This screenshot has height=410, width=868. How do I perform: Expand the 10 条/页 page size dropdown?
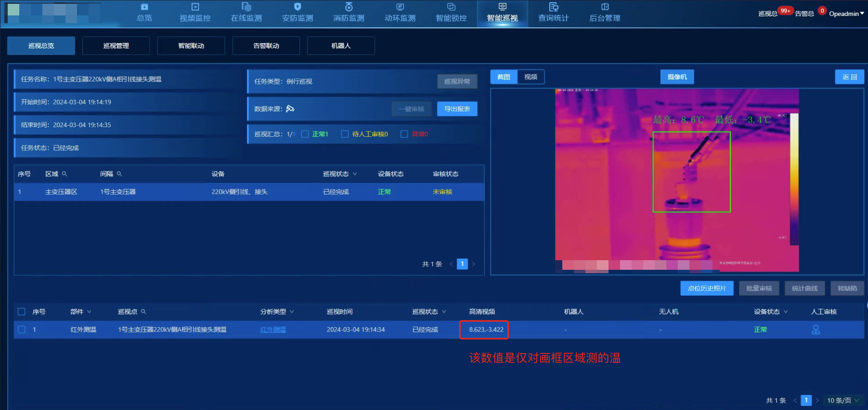(x=843, y=400)
